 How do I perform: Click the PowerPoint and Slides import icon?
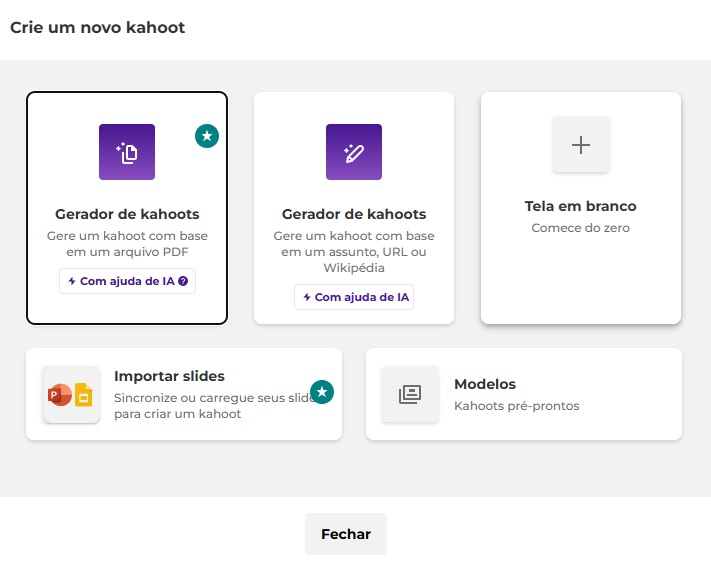point(72,395)
